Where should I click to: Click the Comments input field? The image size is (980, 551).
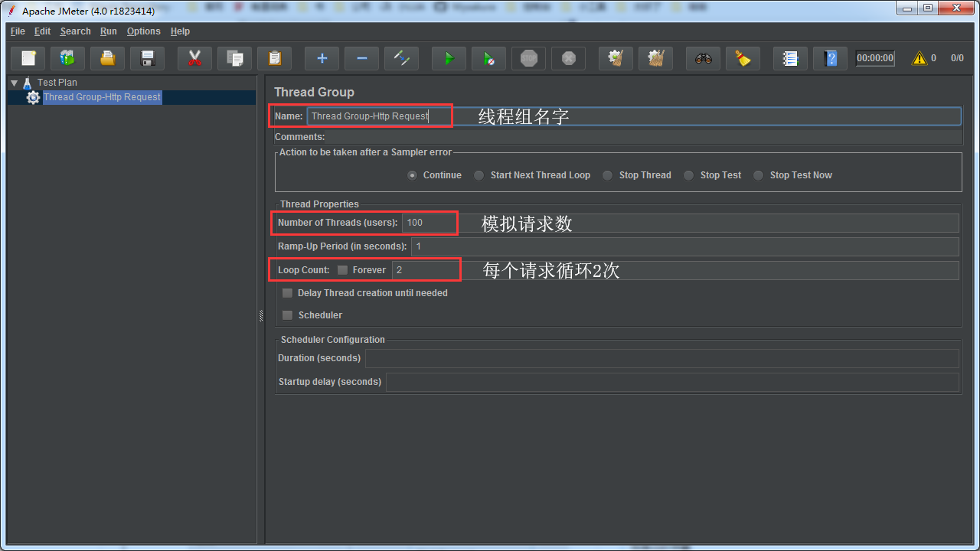pos(645,137)
